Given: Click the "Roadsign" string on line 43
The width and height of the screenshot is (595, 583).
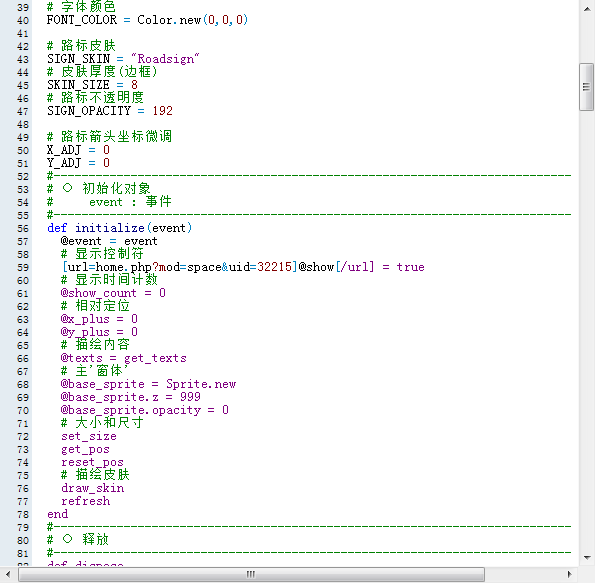Looking at the screenshot, I should click(165, 59).
